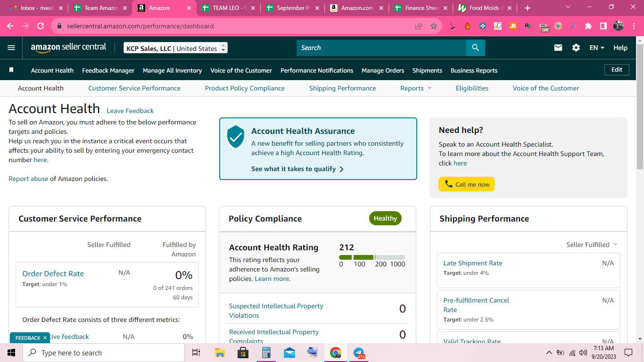Click the Edit button in navigation bar

point(617,70)
